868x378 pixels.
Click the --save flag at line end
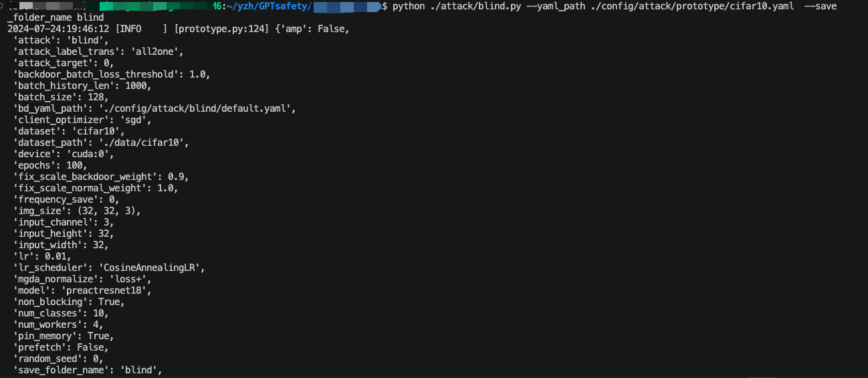[821, 7]
